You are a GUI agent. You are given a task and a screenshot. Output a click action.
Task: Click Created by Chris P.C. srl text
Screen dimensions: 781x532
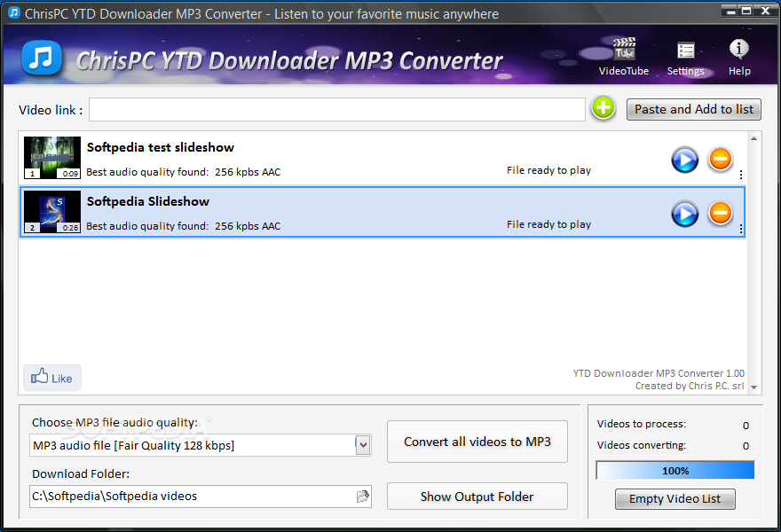pos(690,386)
